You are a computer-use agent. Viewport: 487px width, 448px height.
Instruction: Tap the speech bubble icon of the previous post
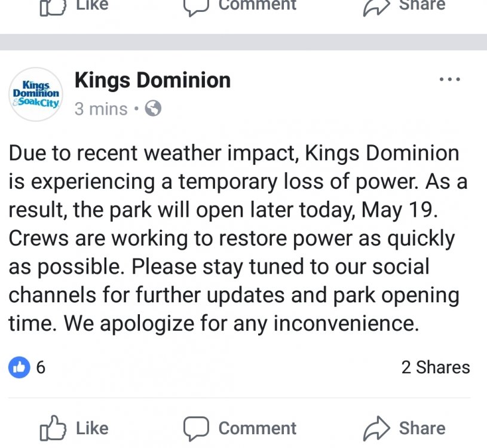[x=195, y=6]
